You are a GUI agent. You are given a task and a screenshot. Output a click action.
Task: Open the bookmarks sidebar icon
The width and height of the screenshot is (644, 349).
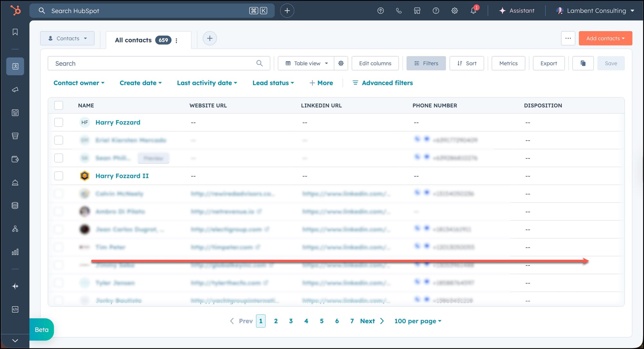pos(15,32)
